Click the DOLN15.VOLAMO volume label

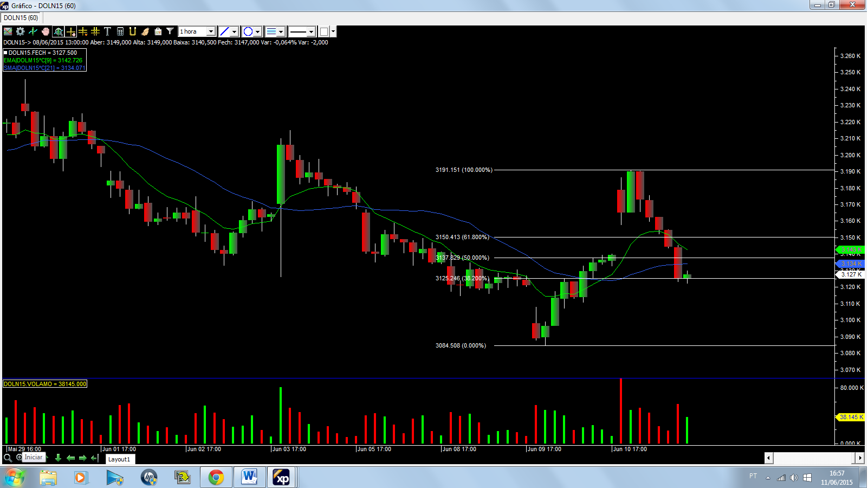[x=45, y=384]
